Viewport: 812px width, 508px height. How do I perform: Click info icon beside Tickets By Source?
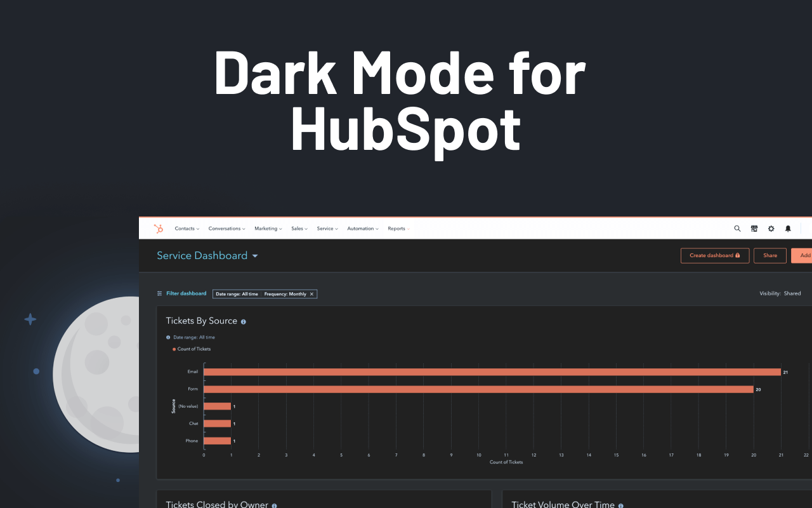[244, 322]
